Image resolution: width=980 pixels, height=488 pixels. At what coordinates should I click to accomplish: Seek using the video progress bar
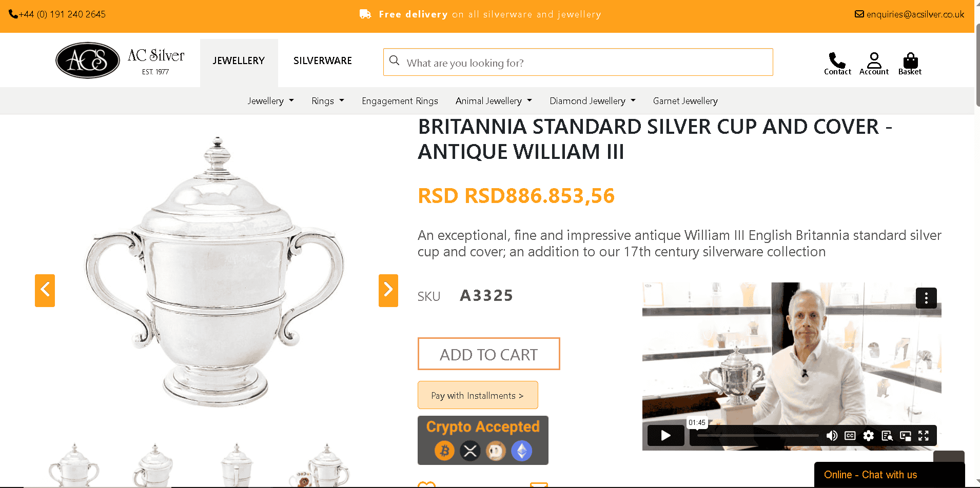pos(757,434)
